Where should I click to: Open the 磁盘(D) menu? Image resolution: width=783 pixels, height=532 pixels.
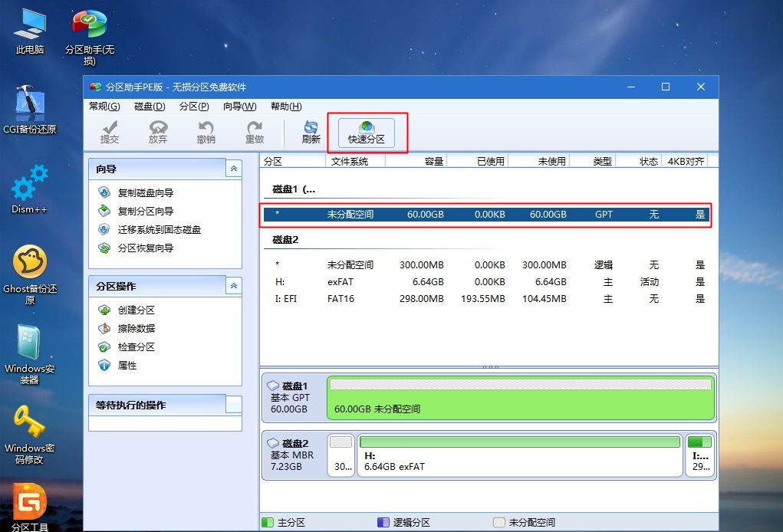[x=150, y=107]
